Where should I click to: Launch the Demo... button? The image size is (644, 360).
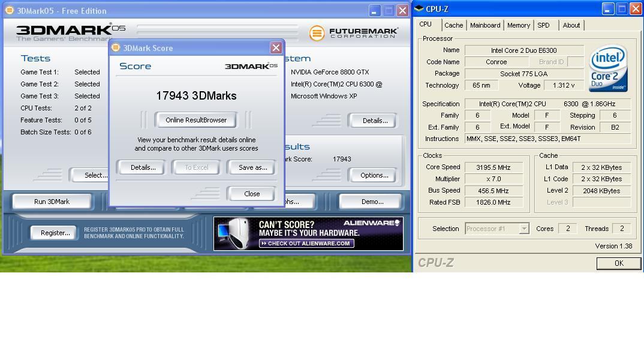[372, 202]
